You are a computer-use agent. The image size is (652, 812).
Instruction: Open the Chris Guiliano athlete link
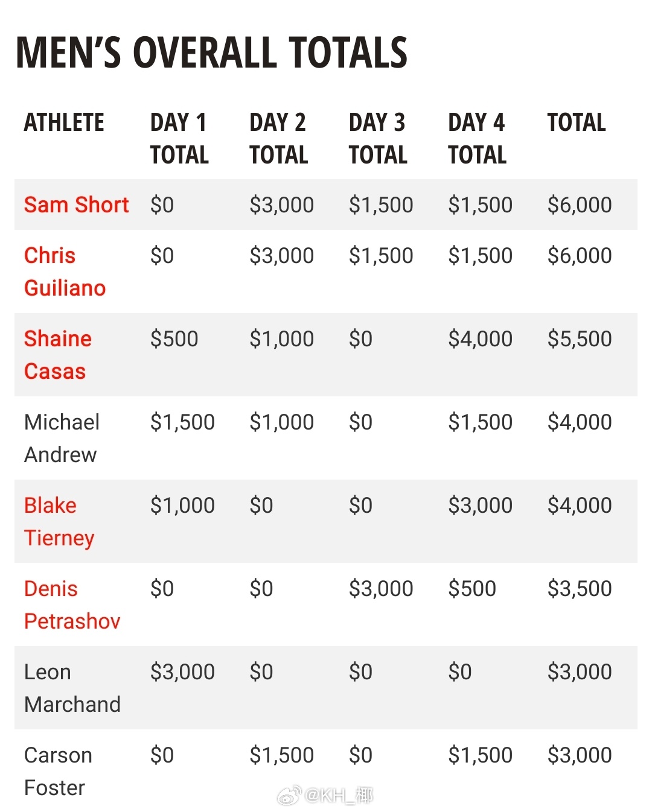[65, 271]
